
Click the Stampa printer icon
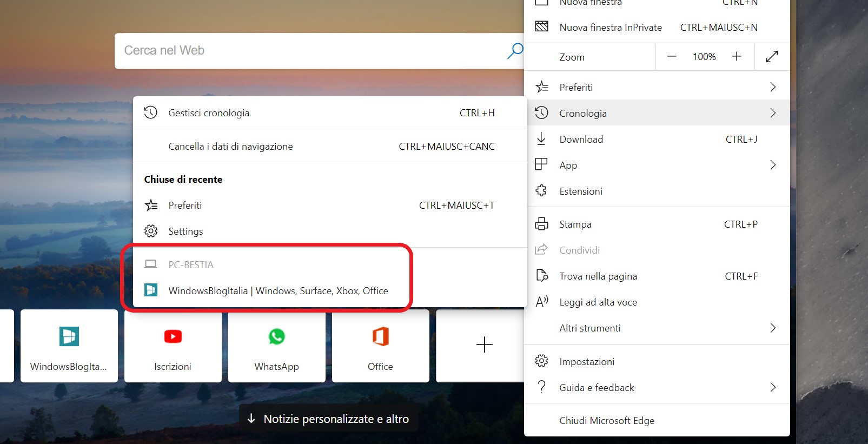541,224
